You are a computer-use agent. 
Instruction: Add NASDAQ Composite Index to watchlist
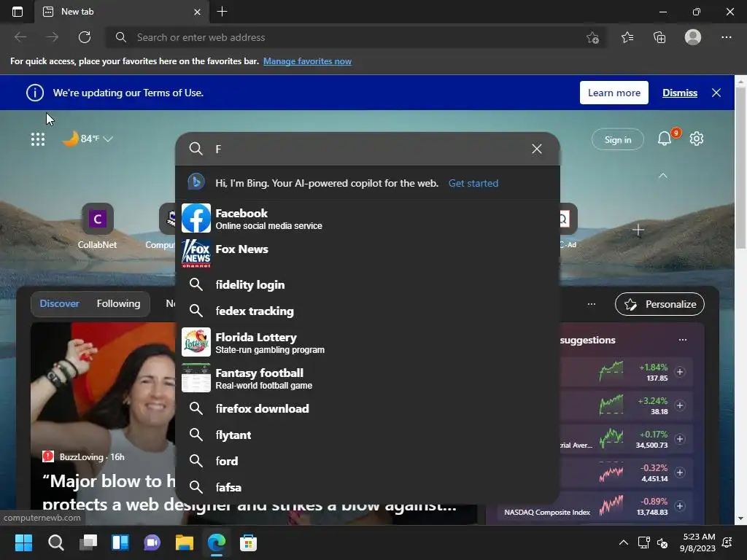[680, 506]
